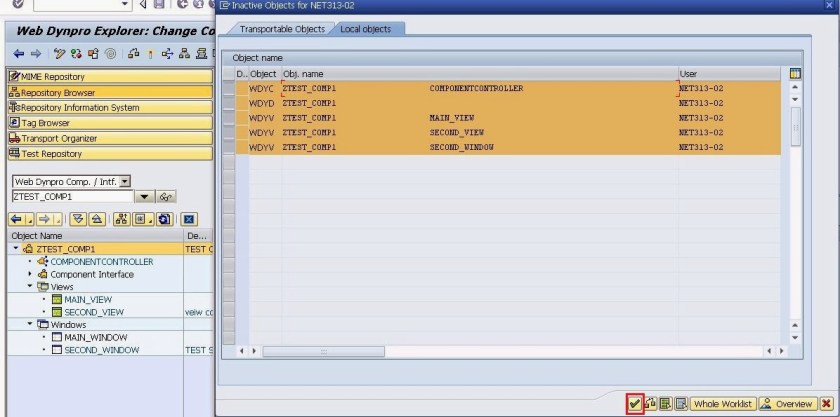Click the Whole Worklist button
Viewport: 840px width, 417px height.
click(x=723, y=404)
